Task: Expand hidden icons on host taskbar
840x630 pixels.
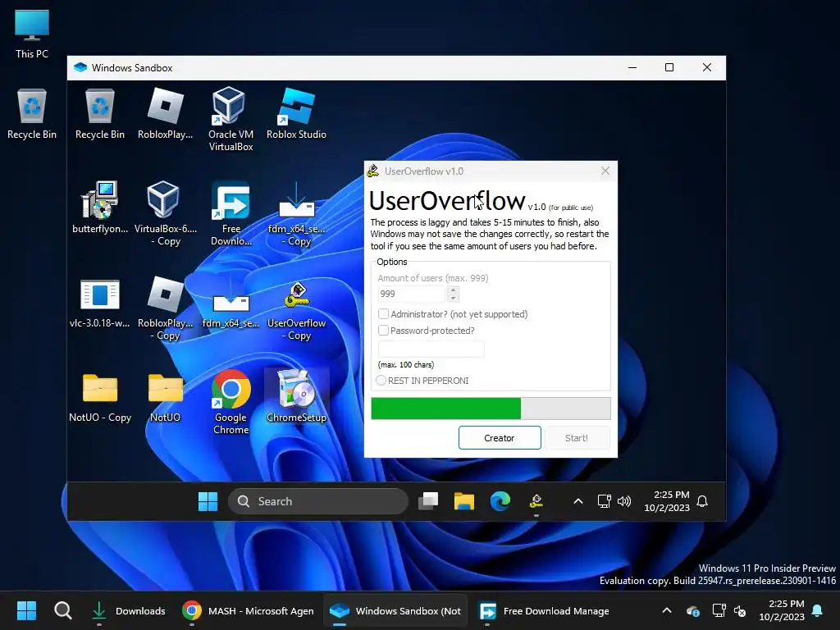Action: coord(667,610)
